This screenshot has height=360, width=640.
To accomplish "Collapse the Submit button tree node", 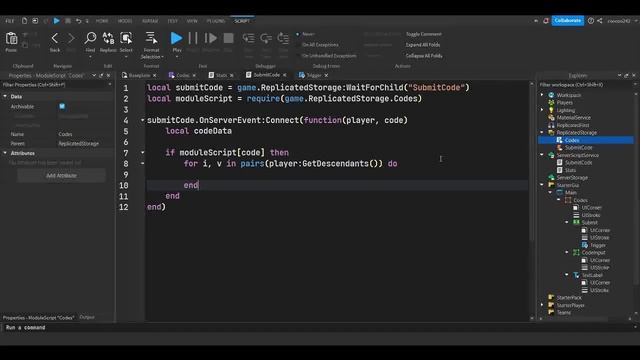I will [x=567, y=222].
